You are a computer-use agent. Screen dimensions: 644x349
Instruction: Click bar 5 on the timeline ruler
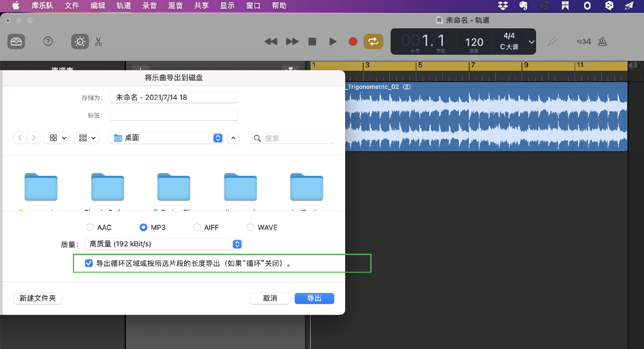coord(420,65)
